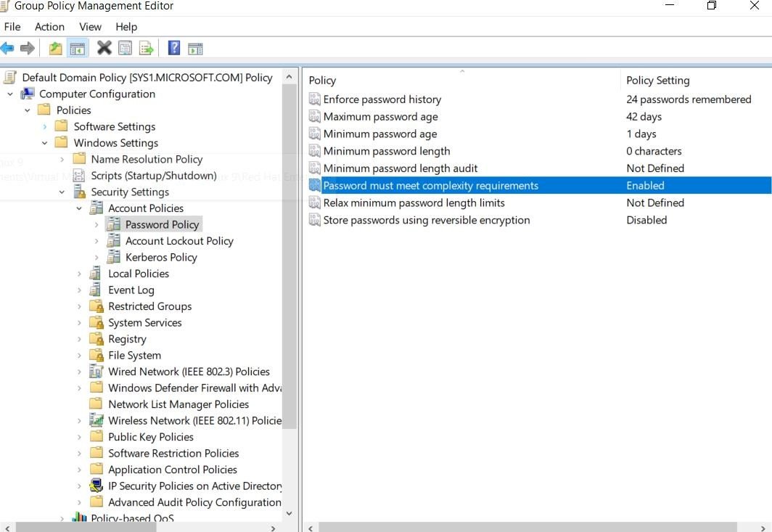Open the Action menu
Viewport: 772px width, 532px height.
pos(49,27)
